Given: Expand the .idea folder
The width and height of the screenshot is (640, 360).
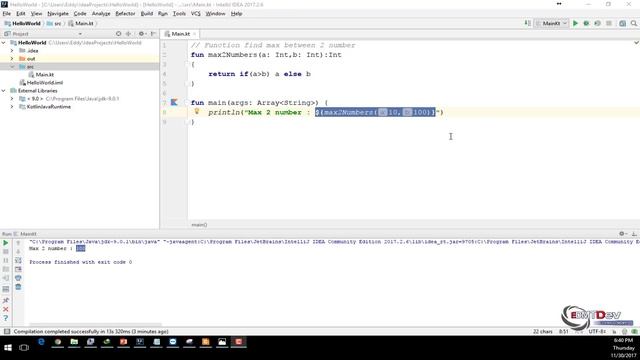Looking at the screenshot, I should [x=12, y=51].
